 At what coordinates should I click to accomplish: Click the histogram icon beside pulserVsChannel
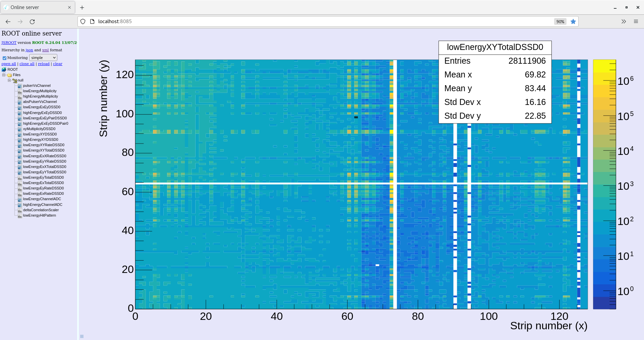click(x=20, y=86)
